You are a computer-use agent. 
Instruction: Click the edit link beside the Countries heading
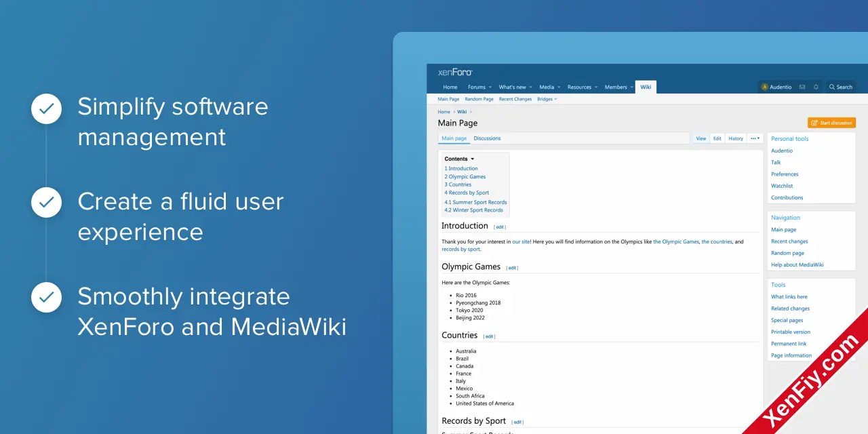point(489,336)
